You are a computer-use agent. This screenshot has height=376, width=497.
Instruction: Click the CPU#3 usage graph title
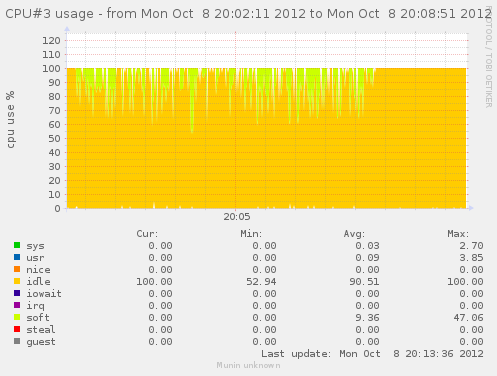coord(248,14)
